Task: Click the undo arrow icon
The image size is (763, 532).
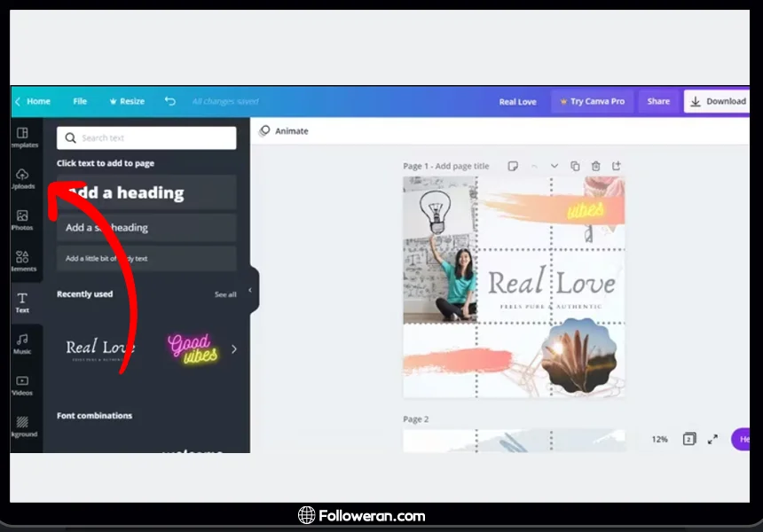Action: [170, 101]
